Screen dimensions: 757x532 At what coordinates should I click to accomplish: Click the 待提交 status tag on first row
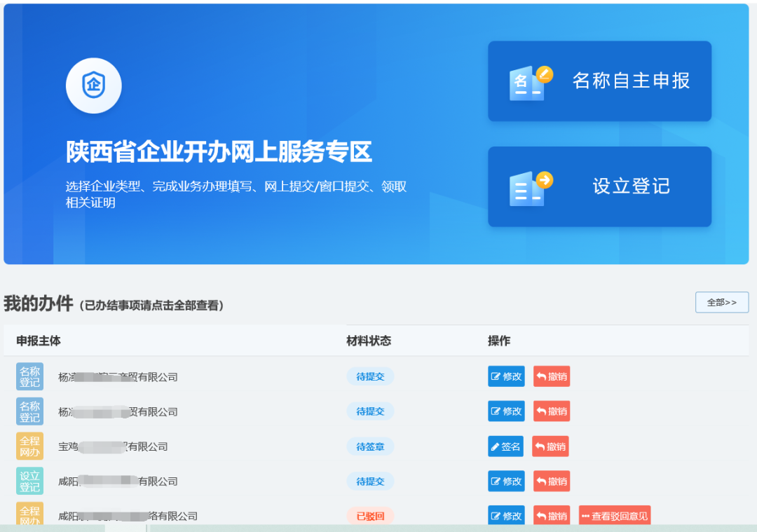click(x=370, y=376)
